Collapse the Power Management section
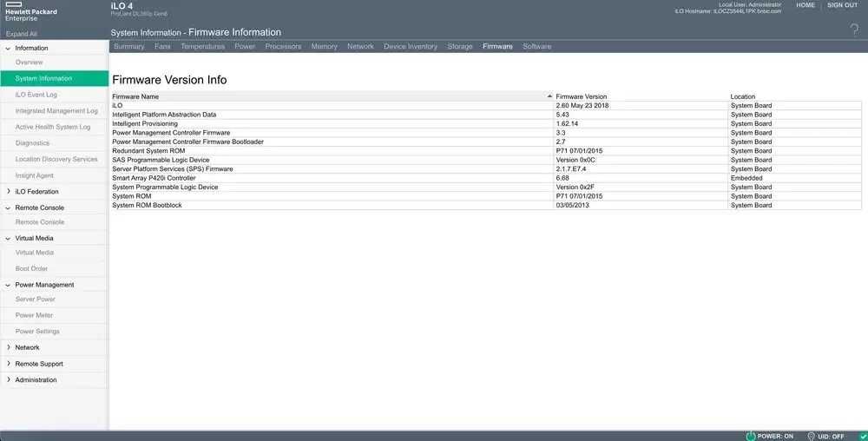 (x=8, y=285)
